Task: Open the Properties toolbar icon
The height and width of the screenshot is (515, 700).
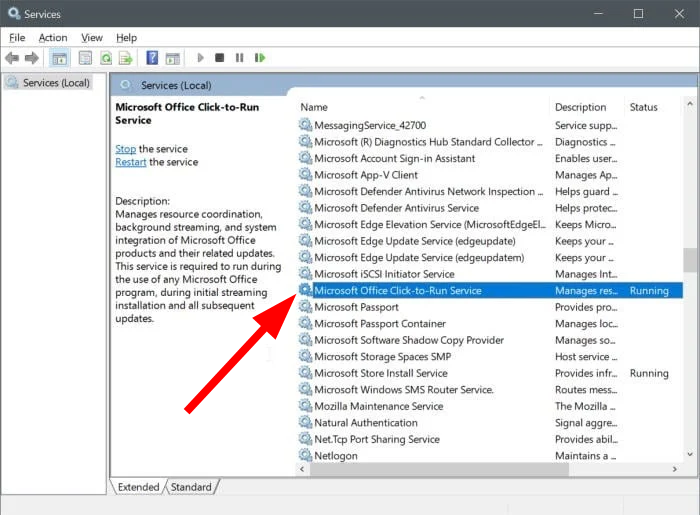Action: pyautogui.click(x=85, y=58)
